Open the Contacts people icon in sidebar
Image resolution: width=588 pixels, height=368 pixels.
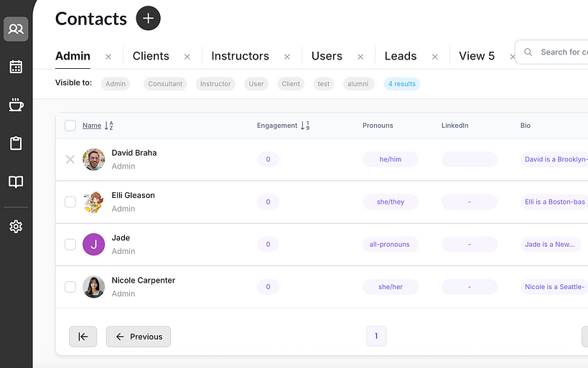tap(16, 29)
